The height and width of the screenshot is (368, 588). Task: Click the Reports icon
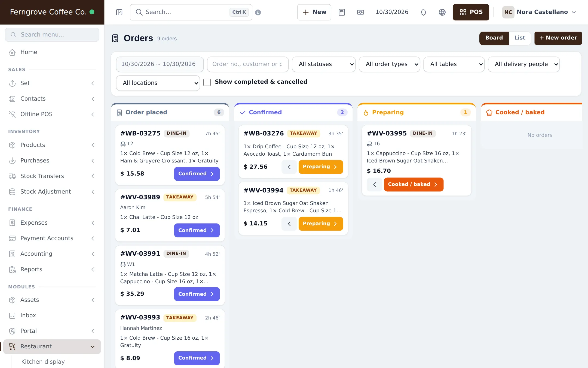(x=12, y=269)
